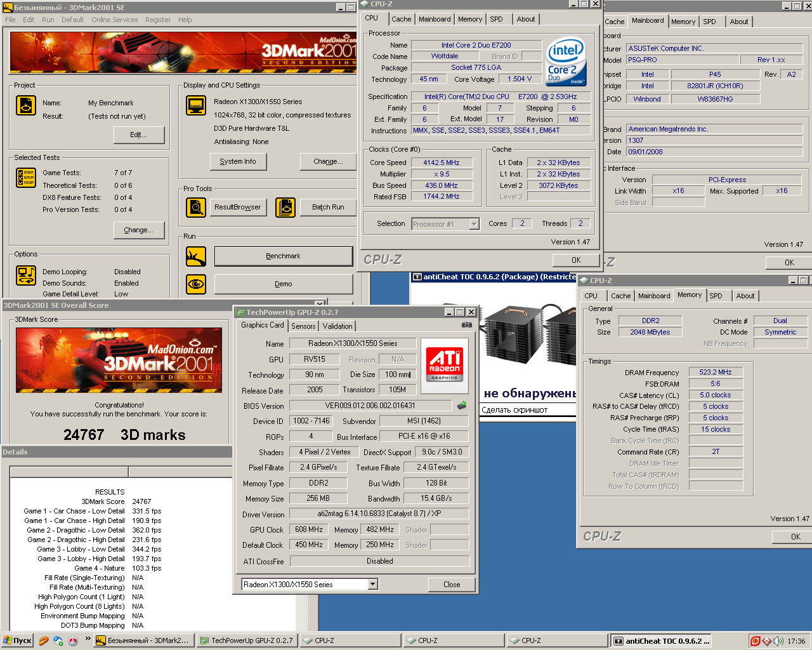
Task: Click DRAM Frequency 523.2 MHz value
Action: coord(716,372)
